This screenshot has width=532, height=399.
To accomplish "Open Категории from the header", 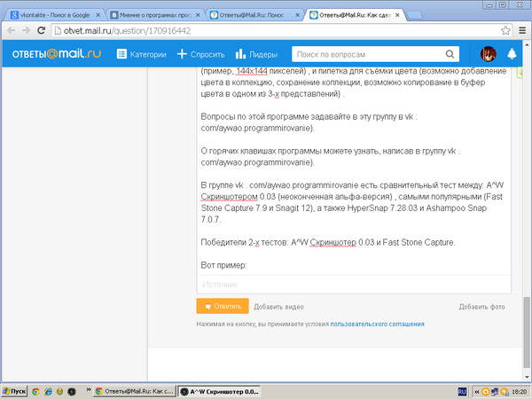I will pos(142,54).
